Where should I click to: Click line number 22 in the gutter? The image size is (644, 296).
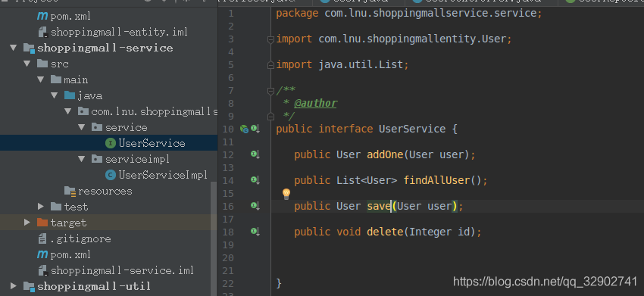227,283
